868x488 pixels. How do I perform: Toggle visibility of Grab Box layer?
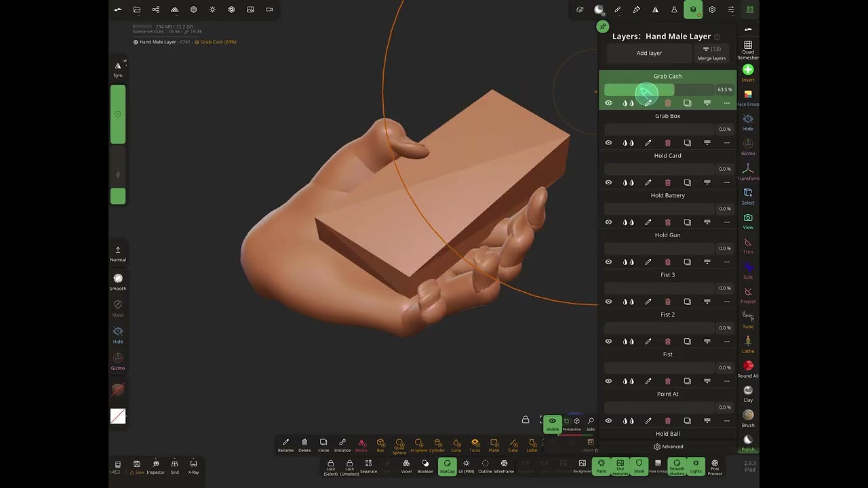pyautogui.click(x=608, y=143)
